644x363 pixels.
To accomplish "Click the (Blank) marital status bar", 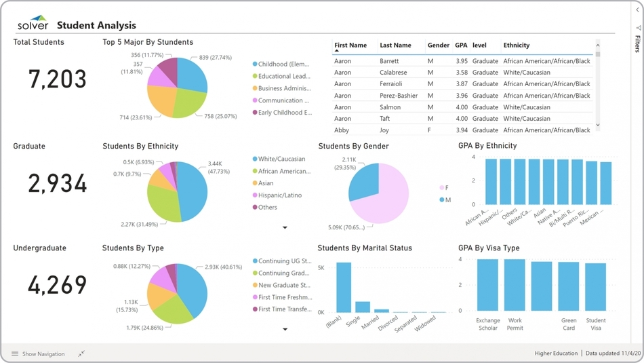I will 344,288.
